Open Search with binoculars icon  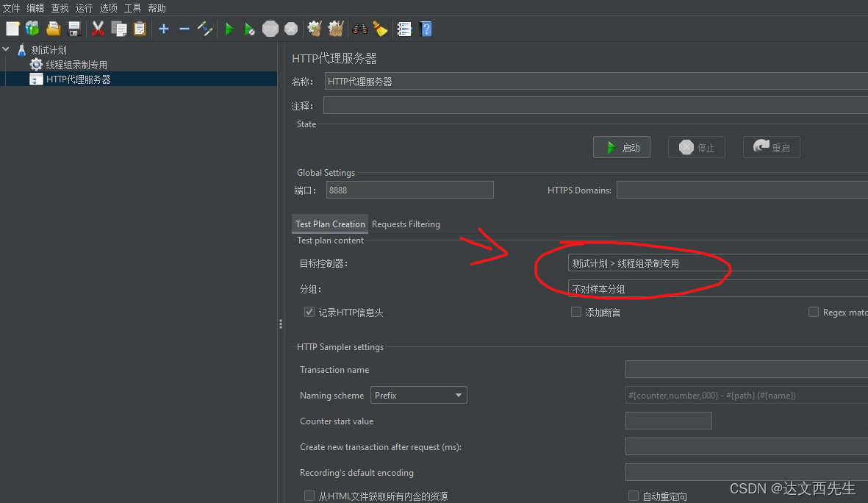click(x=360, y=29)
